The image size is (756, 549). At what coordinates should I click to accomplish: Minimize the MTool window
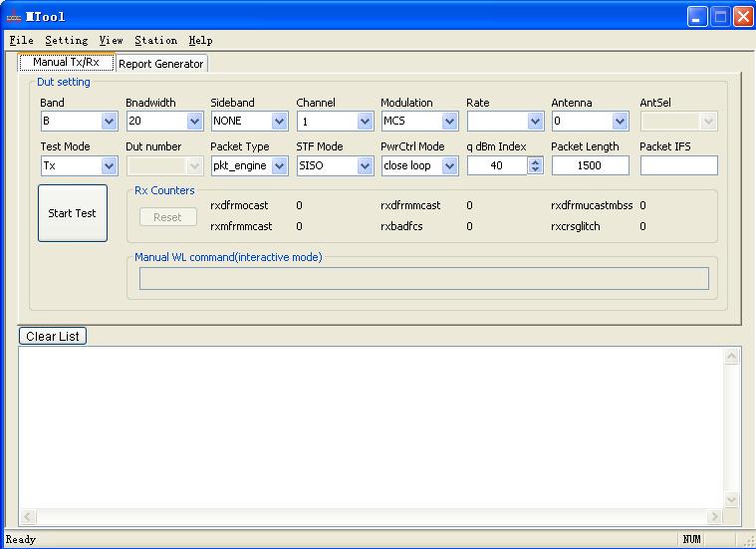tap(696, 17)
